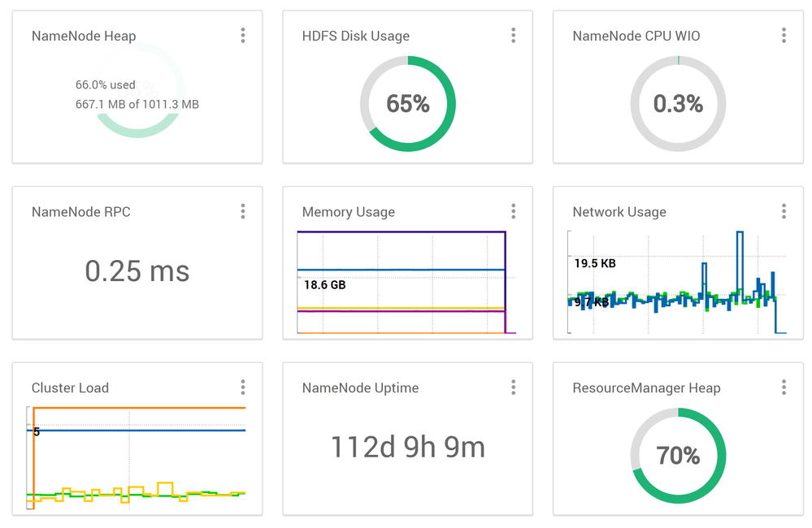Click the Network Usage chart
The width and height of the screenshot is (812, 528).
click(676, 283)
